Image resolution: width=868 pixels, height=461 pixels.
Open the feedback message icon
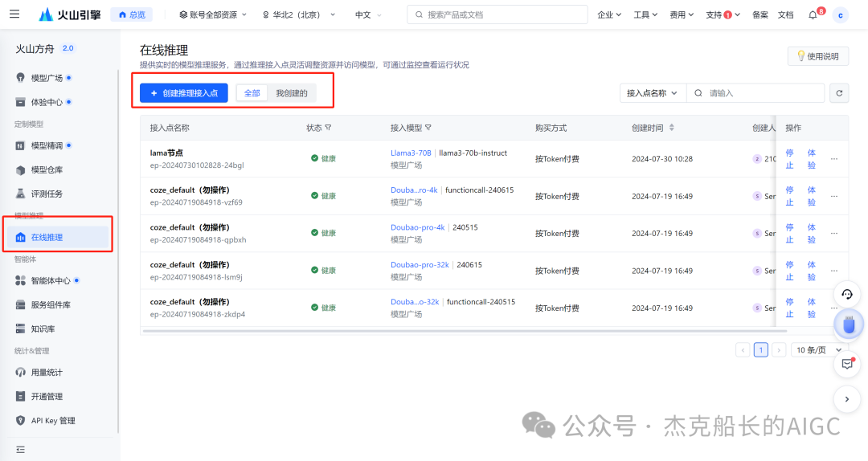coord(847,364)
